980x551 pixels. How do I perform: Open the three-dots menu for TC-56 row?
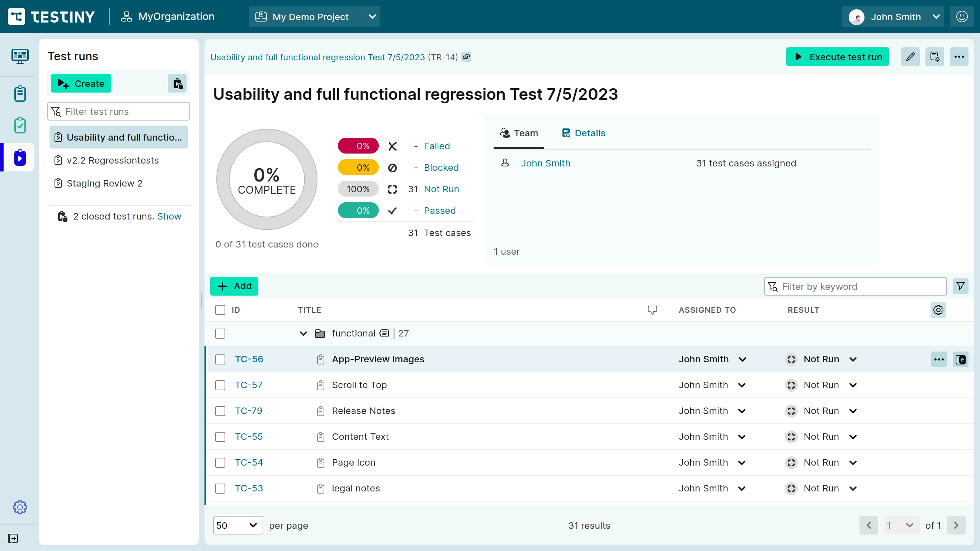click(x=939, y=359)
